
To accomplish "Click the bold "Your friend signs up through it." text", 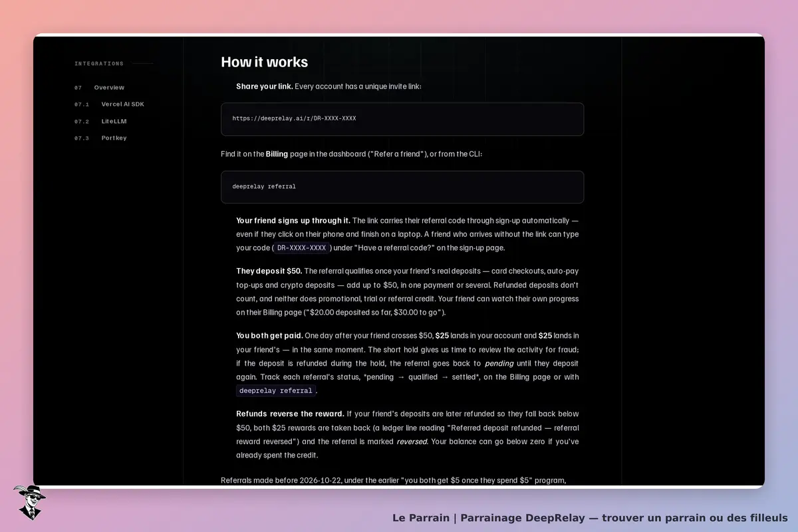I will 293,221.
